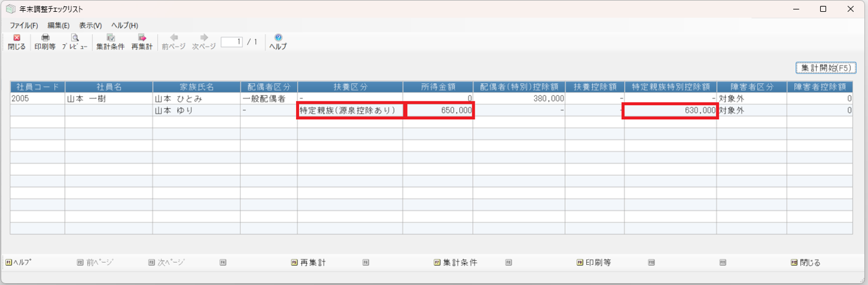Open the 編集(E) menu
Image resolution: width=868 pixels, height=285 pixels.
(x=58, y=25)
